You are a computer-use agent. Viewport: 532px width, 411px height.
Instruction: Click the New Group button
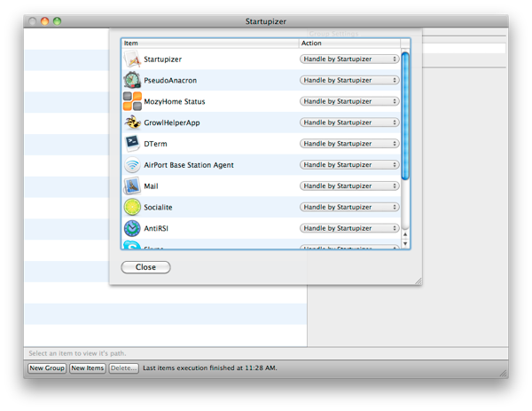47,368
